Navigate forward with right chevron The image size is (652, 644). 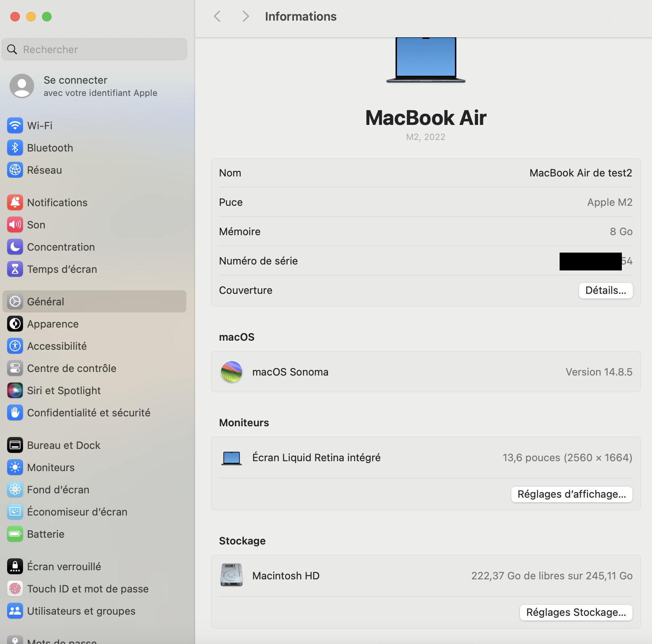pos(245,16)
